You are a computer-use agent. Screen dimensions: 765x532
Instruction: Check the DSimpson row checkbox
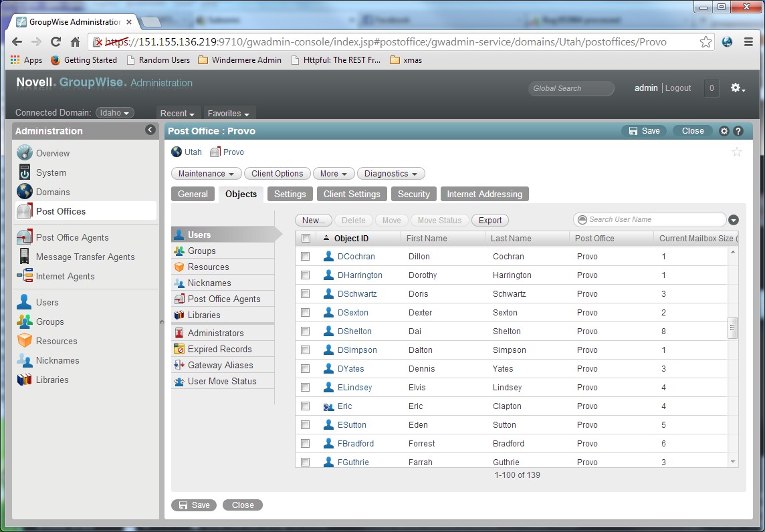click(306, 350)
